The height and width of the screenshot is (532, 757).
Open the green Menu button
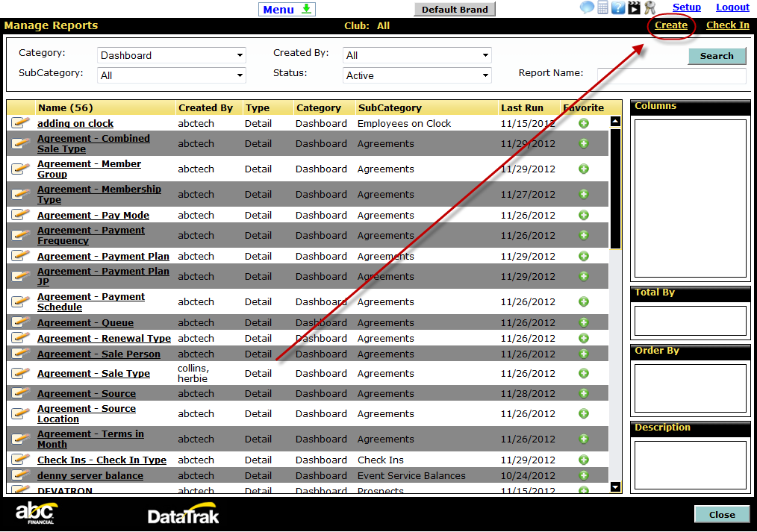pyautogui.click(x=287, y=9)
